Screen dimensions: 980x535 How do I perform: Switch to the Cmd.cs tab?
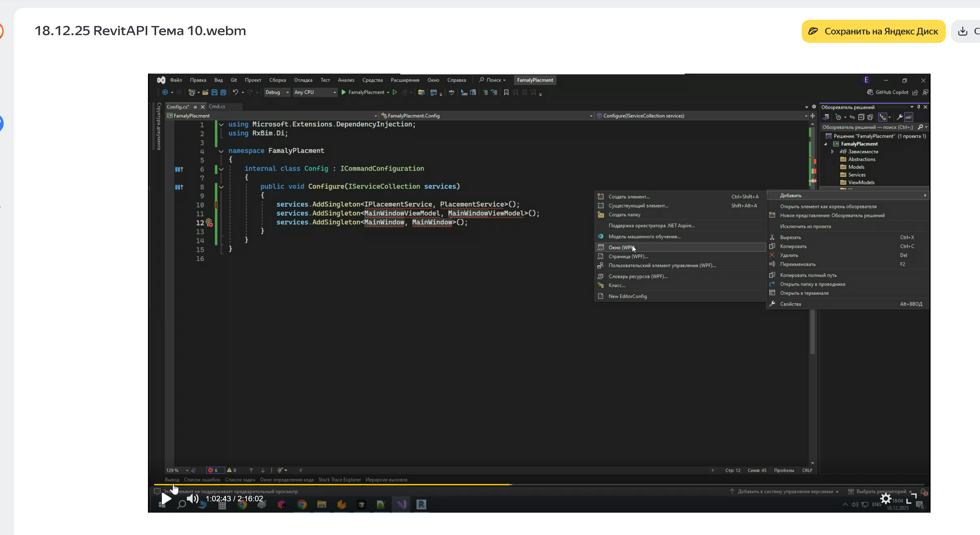point(217,107)
